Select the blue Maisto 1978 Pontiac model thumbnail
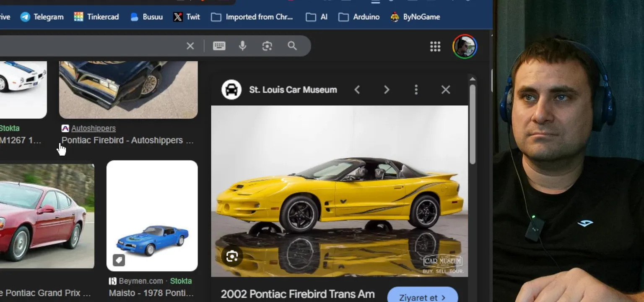This screenshot has width=644, height=302. tap(152, 216)
